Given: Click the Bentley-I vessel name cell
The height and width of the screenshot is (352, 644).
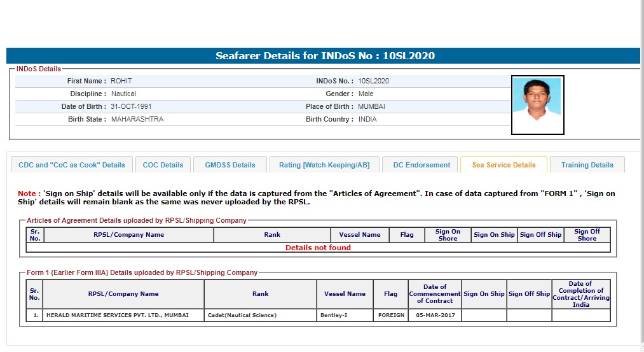Looking at the screenshot, I should (x=345, y=315).
